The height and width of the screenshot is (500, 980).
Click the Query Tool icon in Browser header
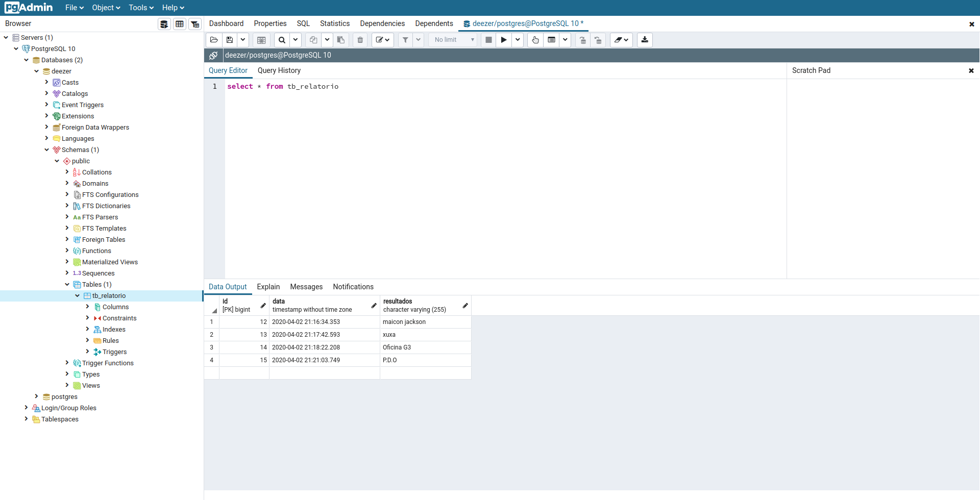pyautogui.click(x=164, y=24)
